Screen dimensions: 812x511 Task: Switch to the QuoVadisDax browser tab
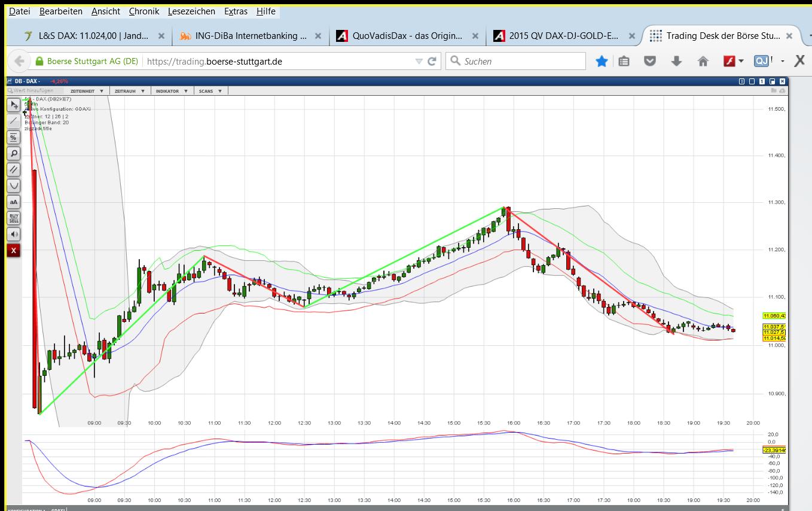coord(398,35)
